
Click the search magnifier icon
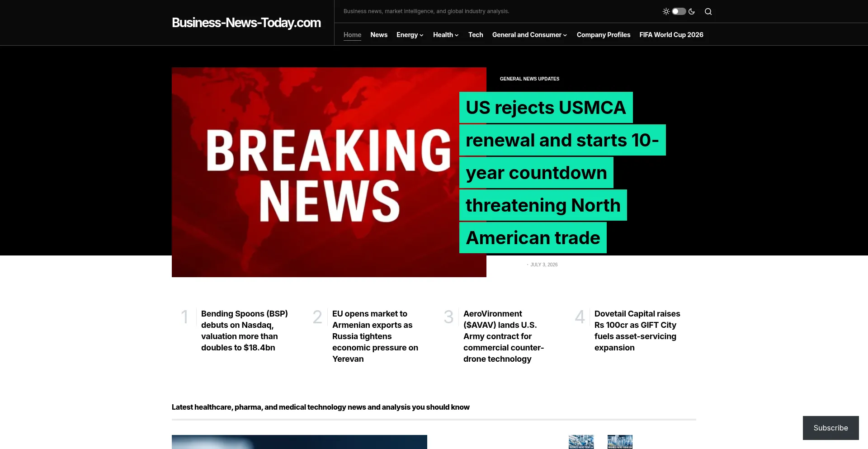(708, 12)
